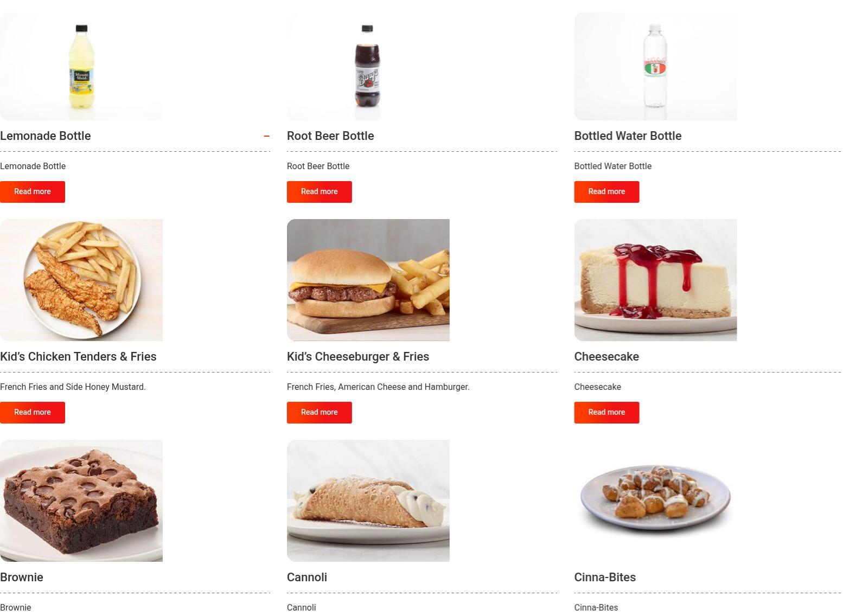843x616 pixels.
Task: Select the Brownie heading link
Action: (22, 578)
